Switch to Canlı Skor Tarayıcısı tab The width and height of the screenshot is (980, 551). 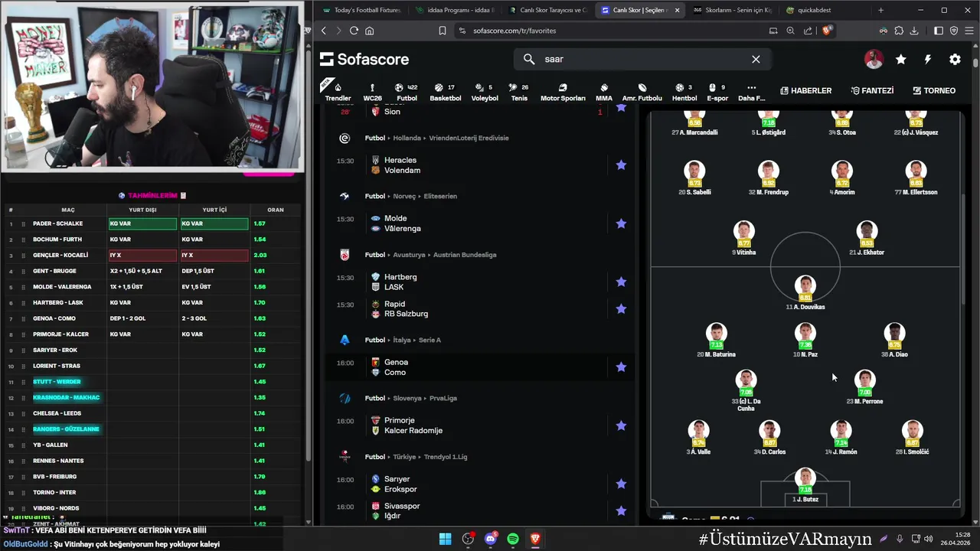tap(547, 10)
